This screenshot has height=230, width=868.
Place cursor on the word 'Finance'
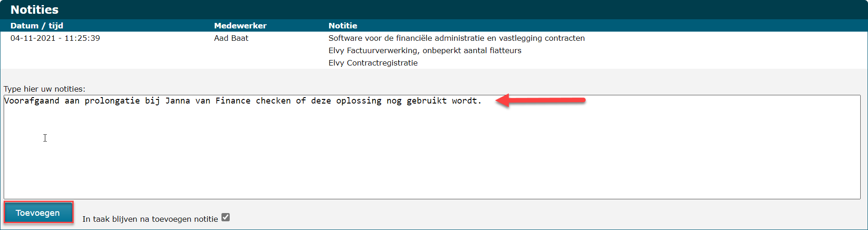(233, 101)
